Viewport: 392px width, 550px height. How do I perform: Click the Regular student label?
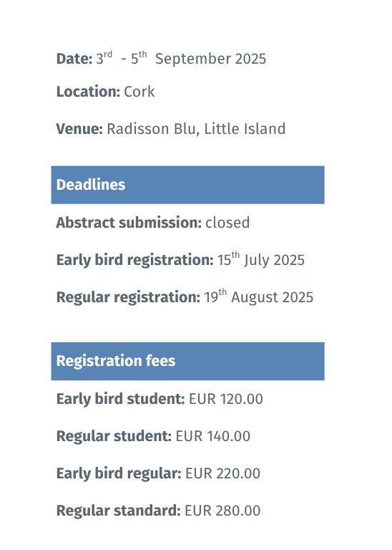click(114, 436)
